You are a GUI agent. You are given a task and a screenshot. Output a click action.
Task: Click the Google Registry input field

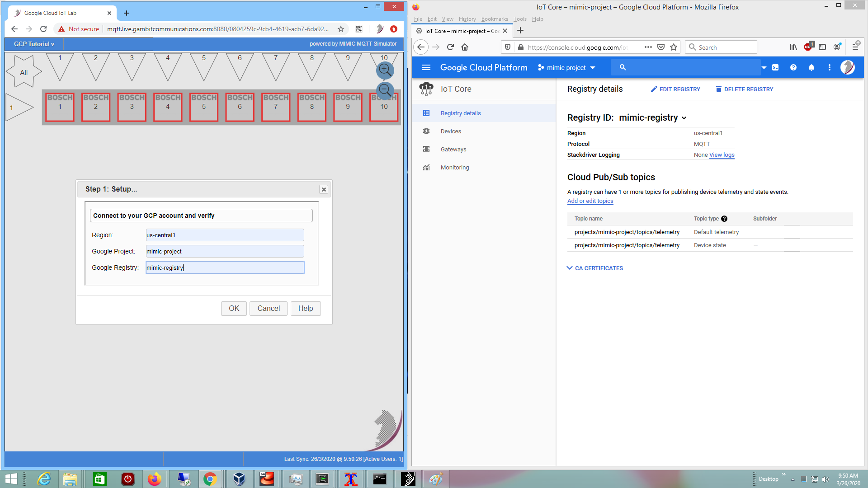click(x=225, y=267)
